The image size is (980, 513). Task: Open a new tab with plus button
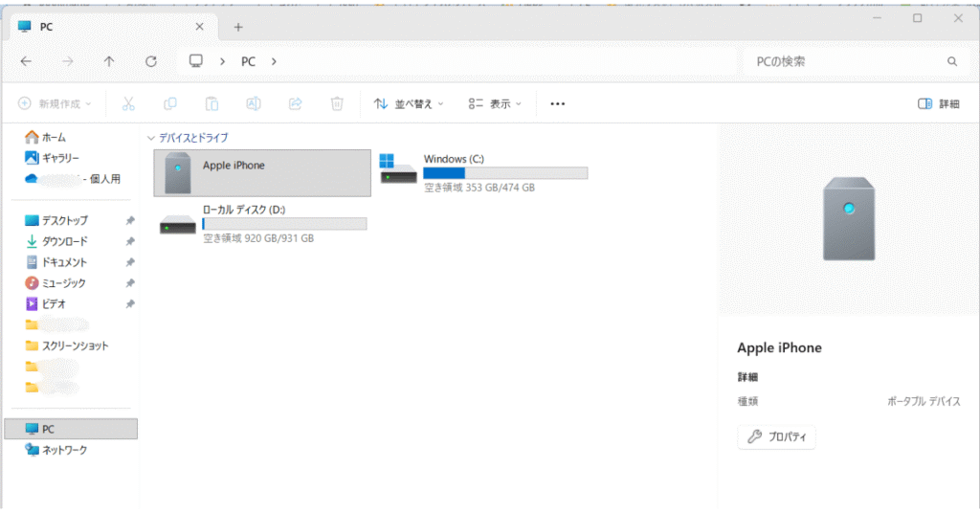pyautogui.click(x=238, y=27)
